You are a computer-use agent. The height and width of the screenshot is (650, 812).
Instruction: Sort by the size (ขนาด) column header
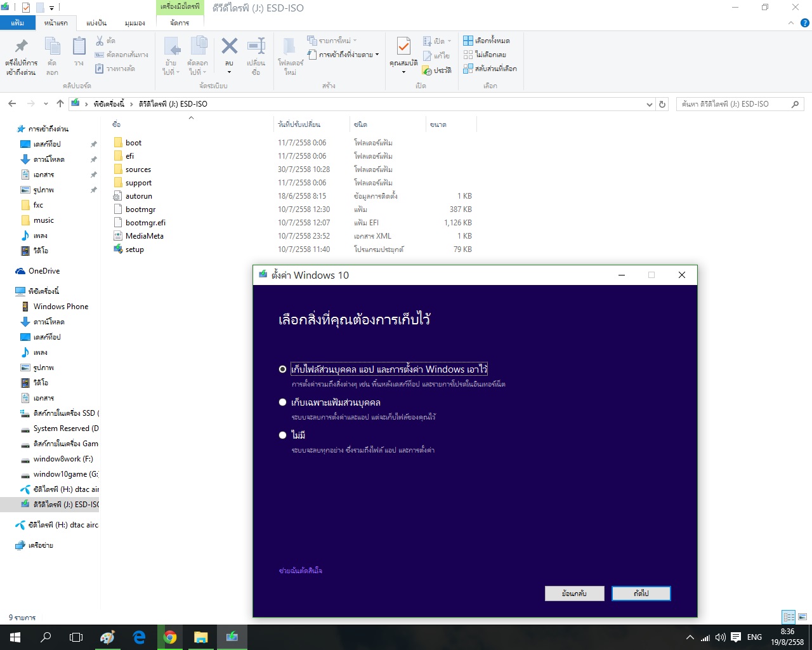[450, 124]
